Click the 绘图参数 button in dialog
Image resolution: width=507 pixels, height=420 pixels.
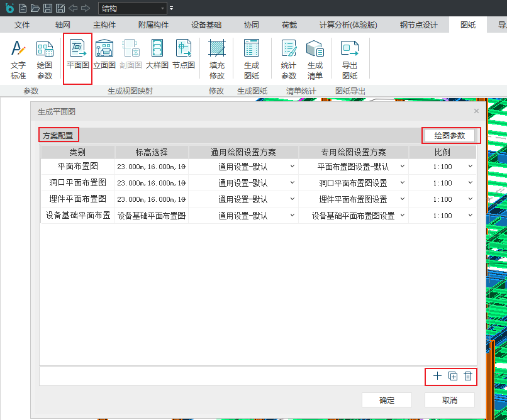pyautogui.click(x=450, y=135)
